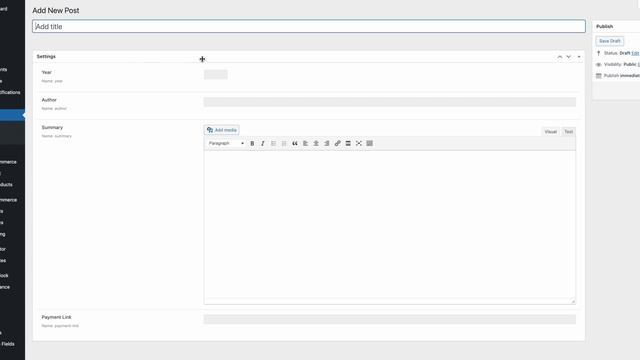Switch Summary editor to Text tab
This screenshot has height=360, width=640.
point(568,131)
